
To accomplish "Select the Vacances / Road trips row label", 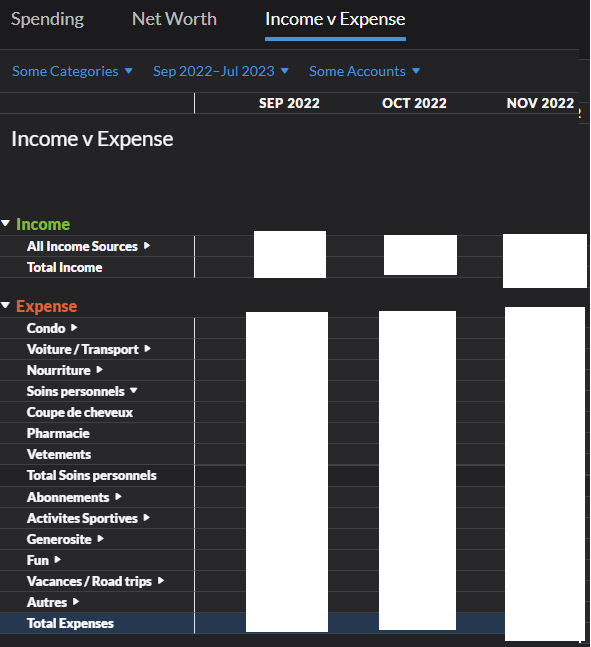I will point(89,581).
